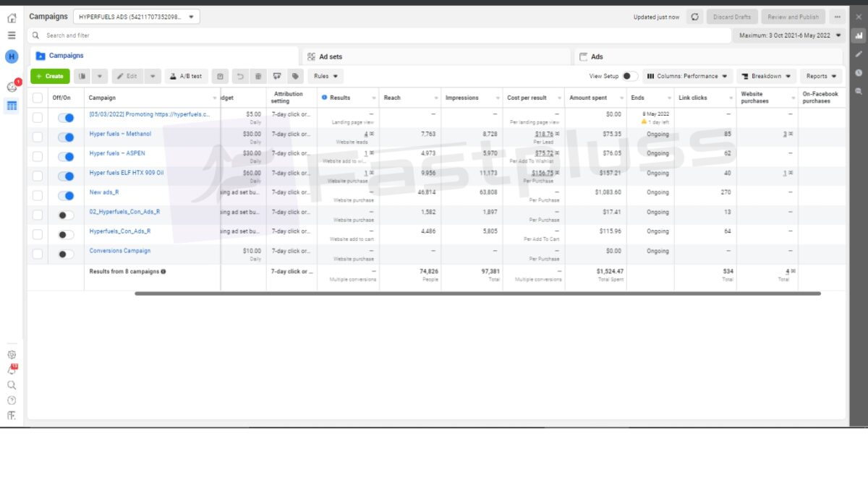
Task: Toggle off the Hyper fuels – ASPEN campaign
Action: click(x=66, y=157)
